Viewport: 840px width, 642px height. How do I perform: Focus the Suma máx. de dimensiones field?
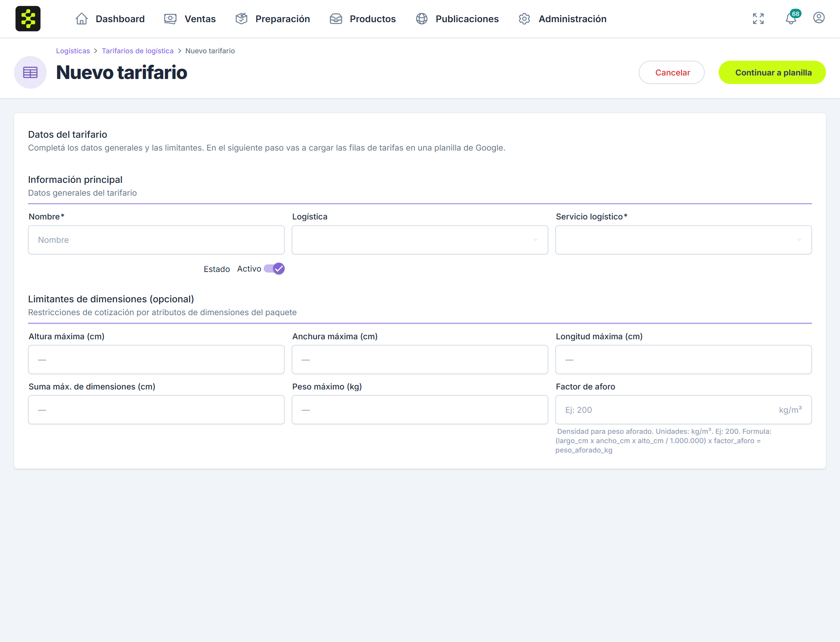[x=156, y=410]
